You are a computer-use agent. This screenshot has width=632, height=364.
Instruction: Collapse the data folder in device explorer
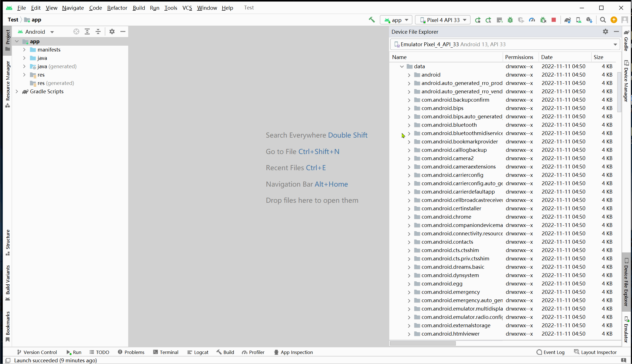pos(402,67)
